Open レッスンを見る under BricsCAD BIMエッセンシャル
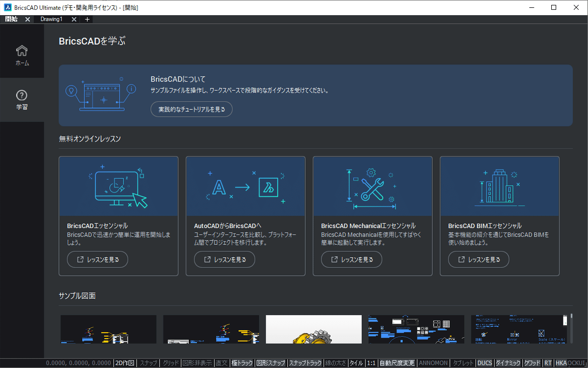The width and height of the screenshot is (588, 368). coord(478,260)
